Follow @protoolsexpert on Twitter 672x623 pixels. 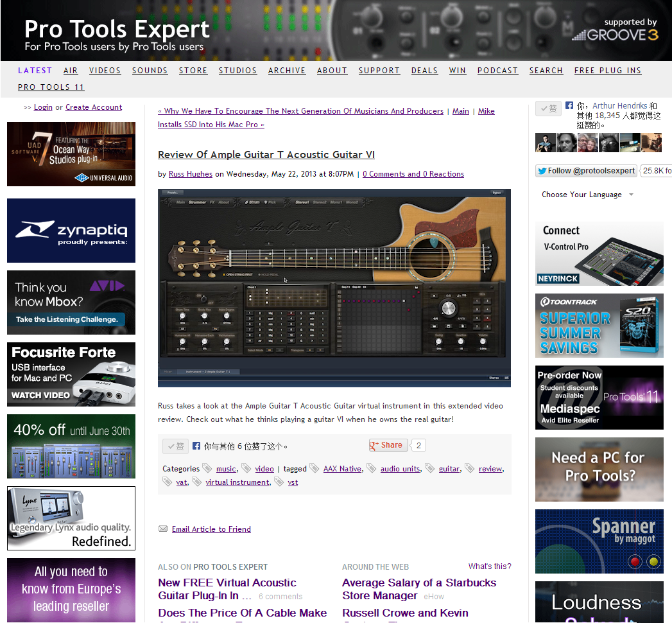(x=586, y=171)
